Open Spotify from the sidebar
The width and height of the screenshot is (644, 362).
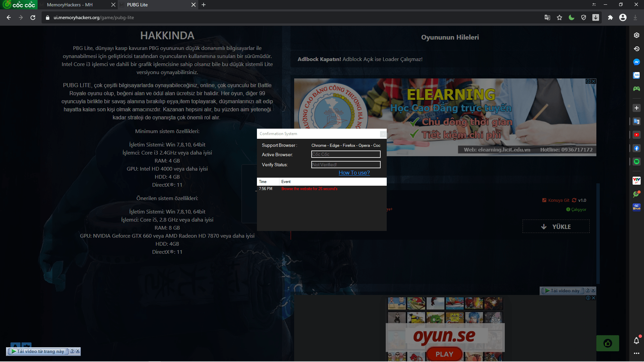pos(637,162)
